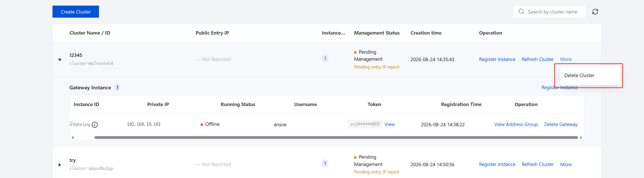Click the info icon next to instance 7yutcirq
The height and width of the screenshot is (178, 644).
pyautogui.click(x=95, y=125)
